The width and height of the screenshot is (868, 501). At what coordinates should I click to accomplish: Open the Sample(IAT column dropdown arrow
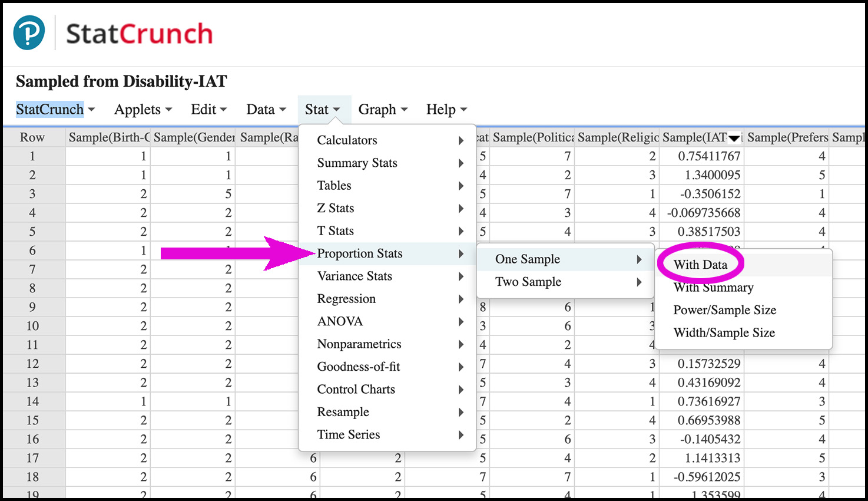(x=734, y=139)
